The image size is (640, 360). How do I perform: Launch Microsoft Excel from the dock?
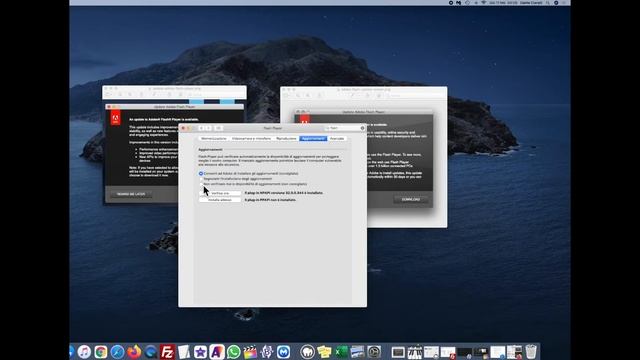(x=341, y=352)
